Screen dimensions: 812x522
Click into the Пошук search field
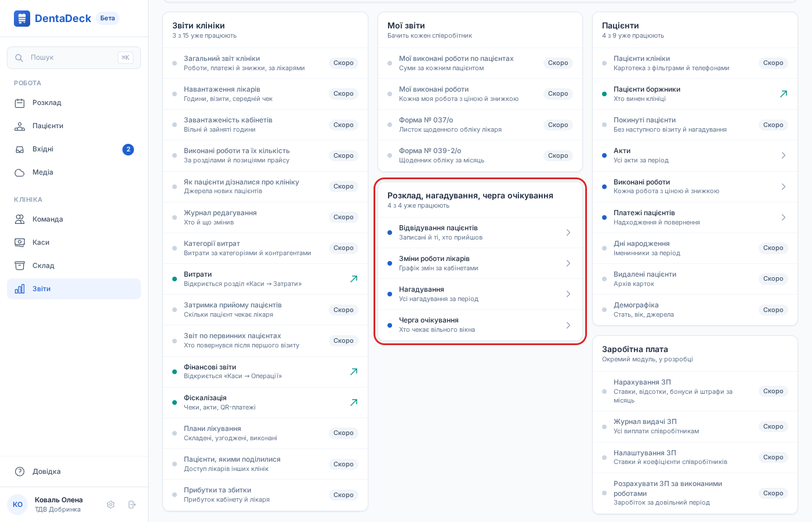coord(74,58)
